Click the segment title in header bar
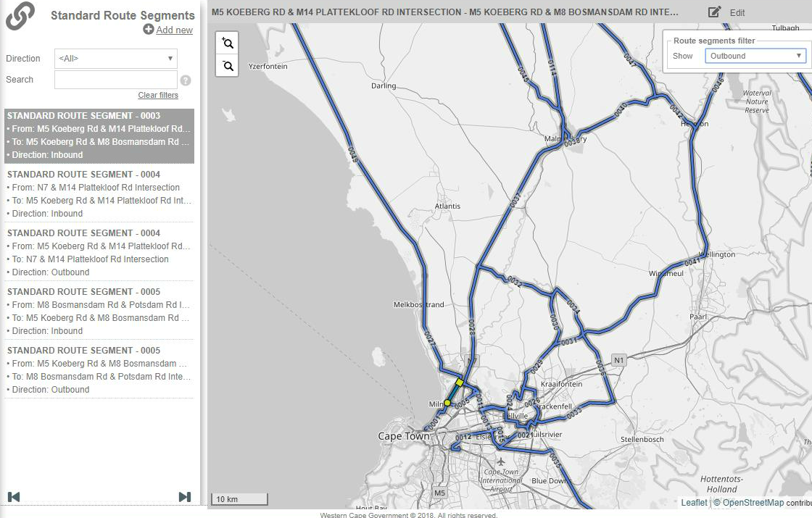812x518 pixels. [445, 12]
